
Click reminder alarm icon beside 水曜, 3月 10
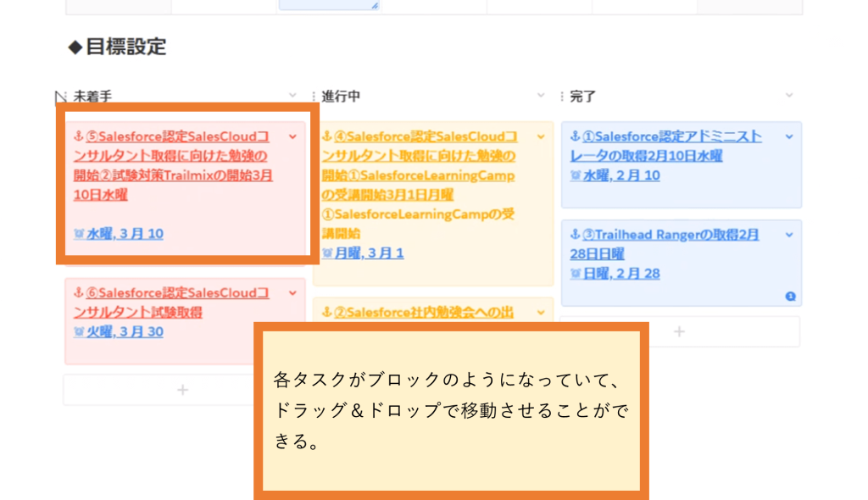tap(79, 234)
